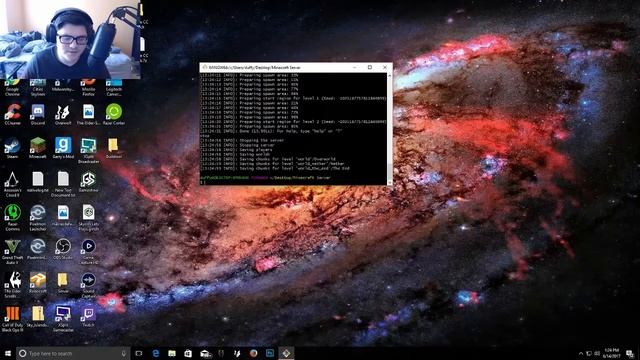The image size is (640, 360).
Task: Open Garry's Mod desktop icon
Action: [63, 148]
